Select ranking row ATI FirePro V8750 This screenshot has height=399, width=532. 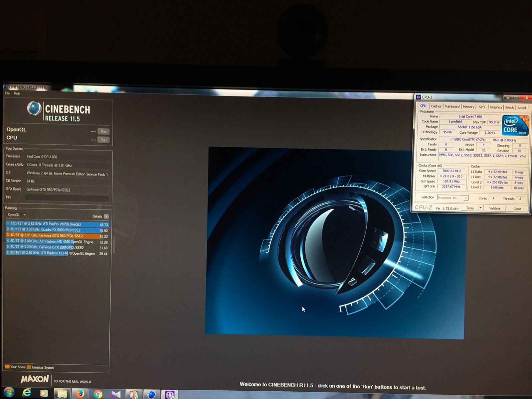click(x=57, y=224)
